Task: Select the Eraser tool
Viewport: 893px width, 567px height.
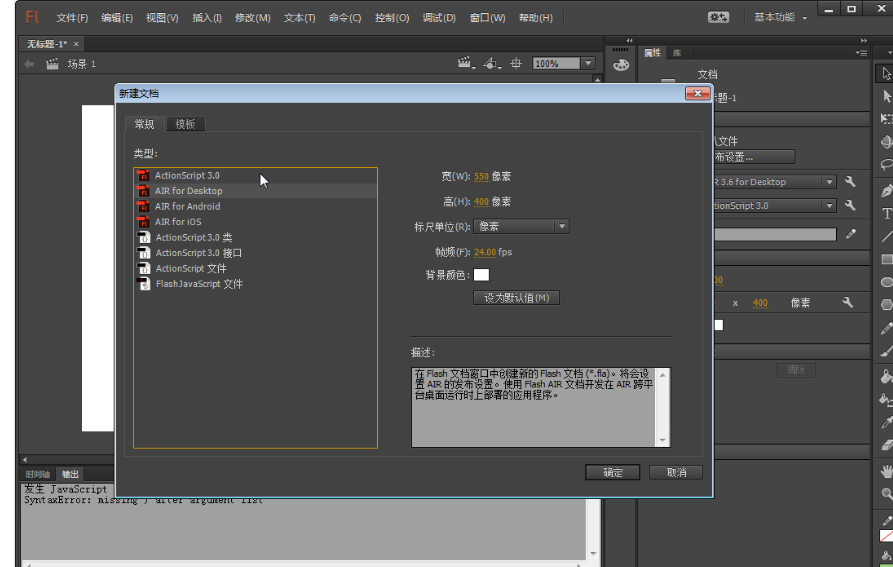Action: (x=886, y=445)
